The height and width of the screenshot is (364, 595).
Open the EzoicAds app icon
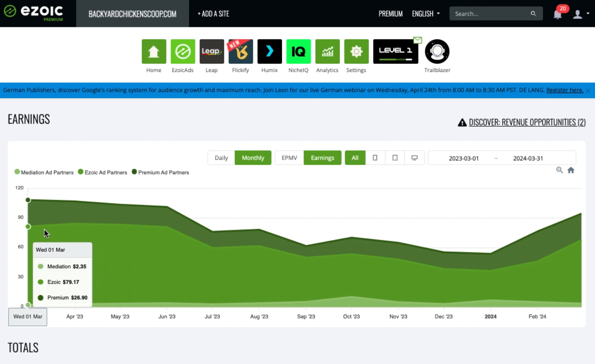183,52
